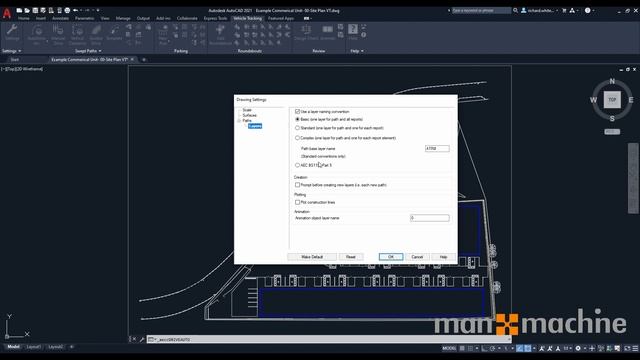The image size is (640, 360).
Task: Click the Make Default button
Action: [x=312, y=257]
